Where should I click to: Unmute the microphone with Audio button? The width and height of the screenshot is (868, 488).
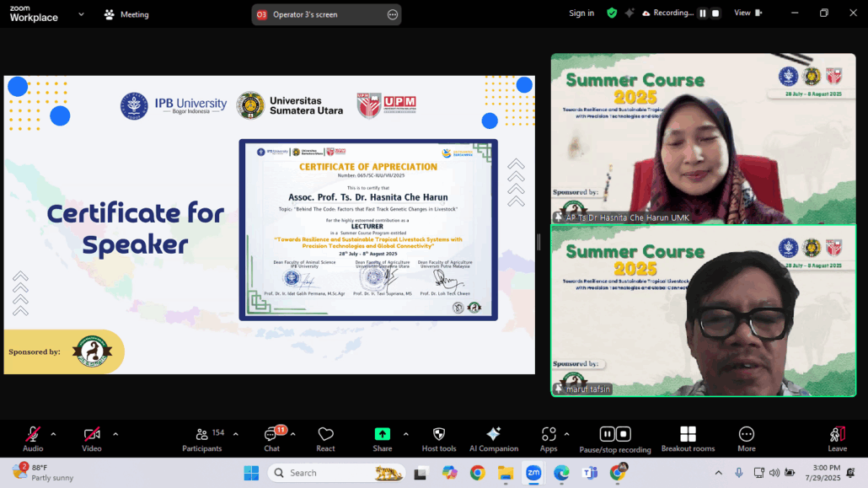(x=33, y=438)
